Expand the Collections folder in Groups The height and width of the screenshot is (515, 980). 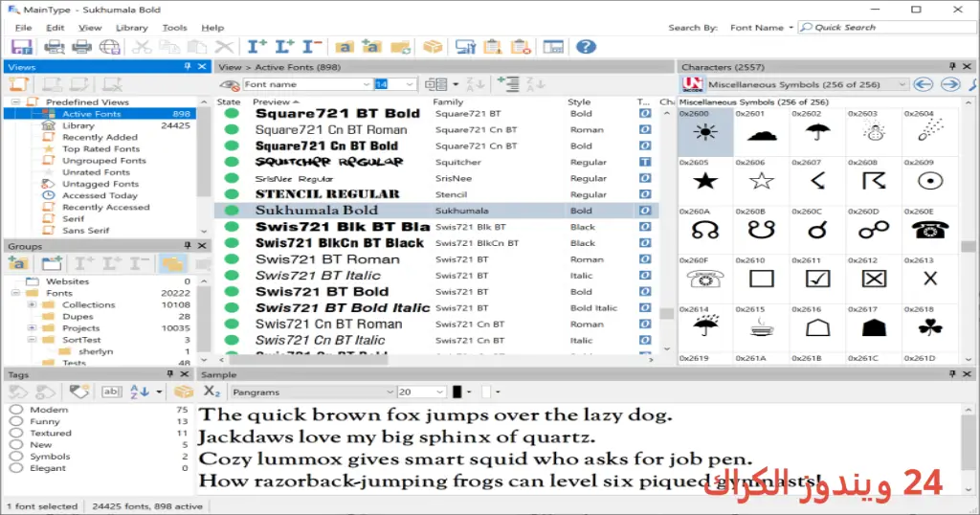point(32,304)
